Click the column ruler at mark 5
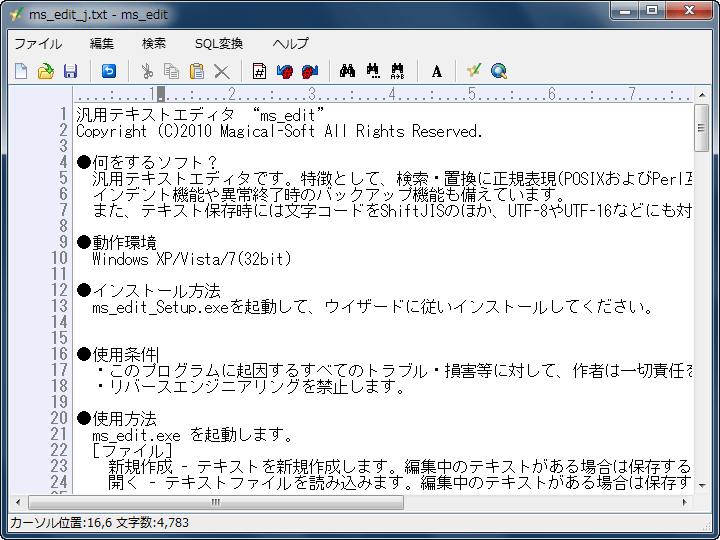This screenshot has width=720, height=540. pyautogui.click(x=472, y=94)
